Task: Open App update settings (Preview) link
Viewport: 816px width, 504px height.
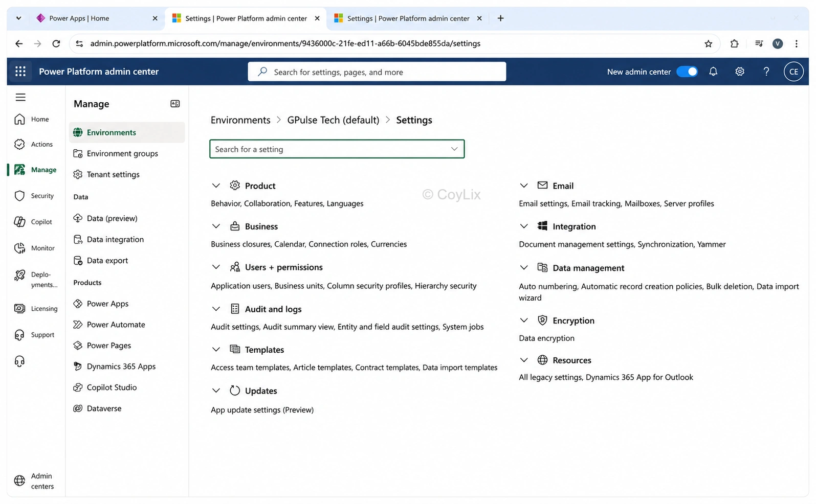Action: (x=262, y=410)
